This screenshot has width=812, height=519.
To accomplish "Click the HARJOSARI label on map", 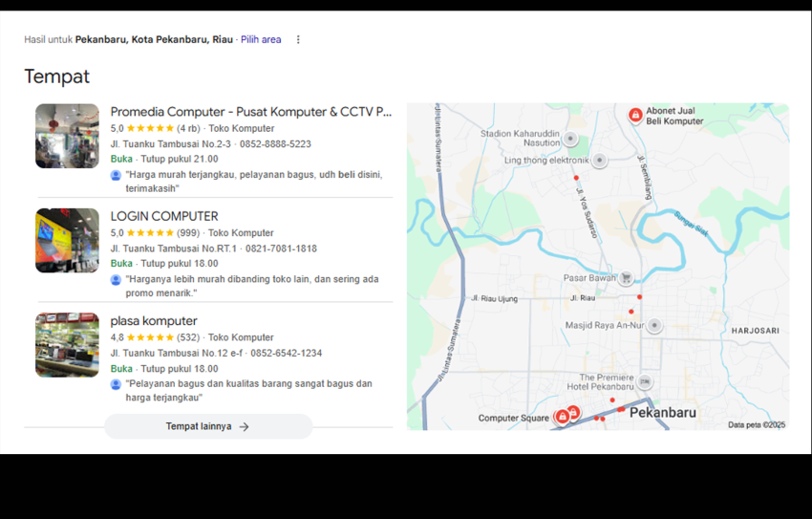I will (755, 331).
